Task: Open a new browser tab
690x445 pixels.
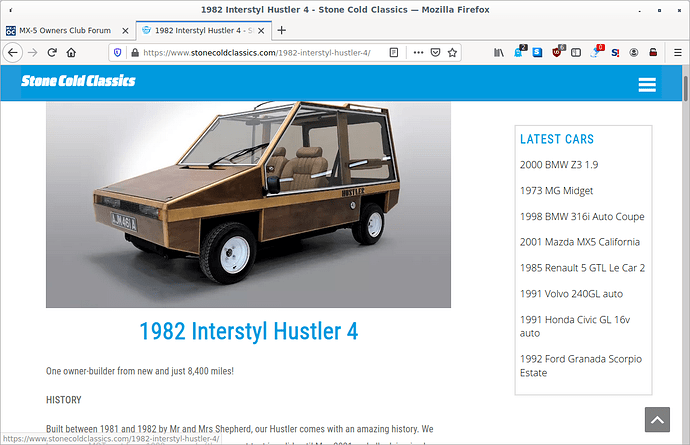Action: tap(281, 30)
